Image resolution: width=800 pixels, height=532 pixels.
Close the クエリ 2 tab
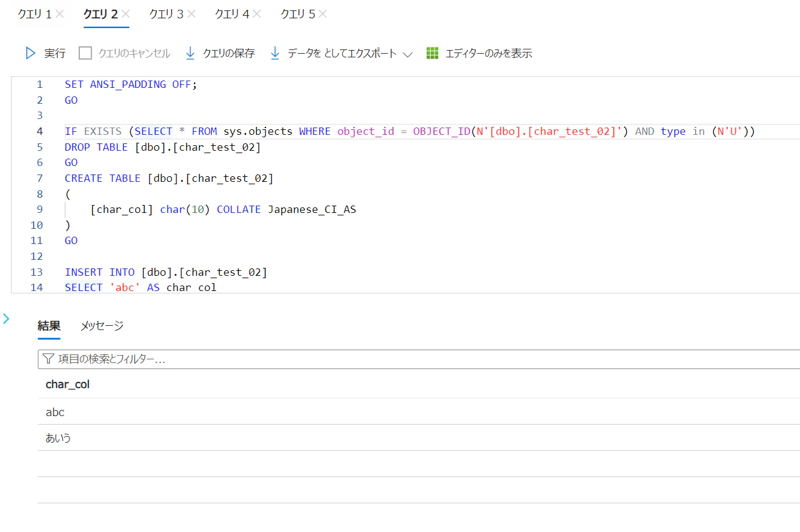point(125,13)
